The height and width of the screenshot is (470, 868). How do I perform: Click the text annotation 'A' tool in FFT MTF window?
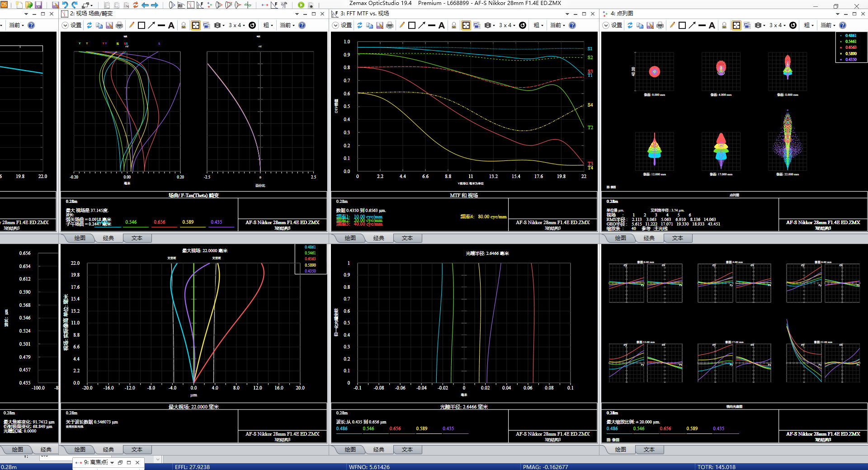442,25
